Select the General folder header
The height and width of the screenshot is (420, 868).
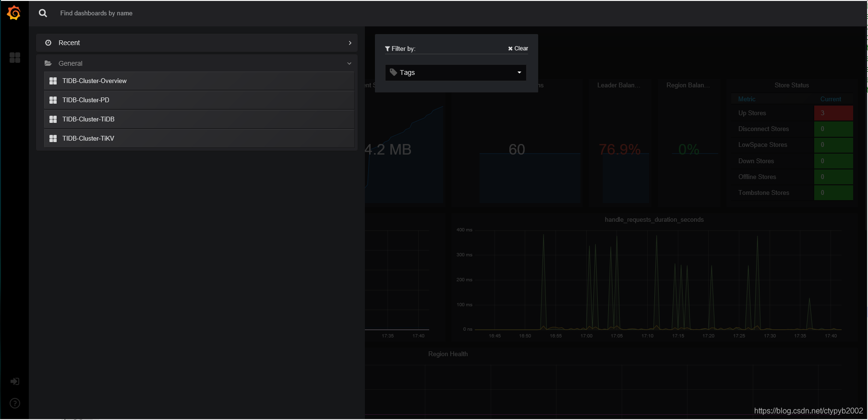coord(197,63)
